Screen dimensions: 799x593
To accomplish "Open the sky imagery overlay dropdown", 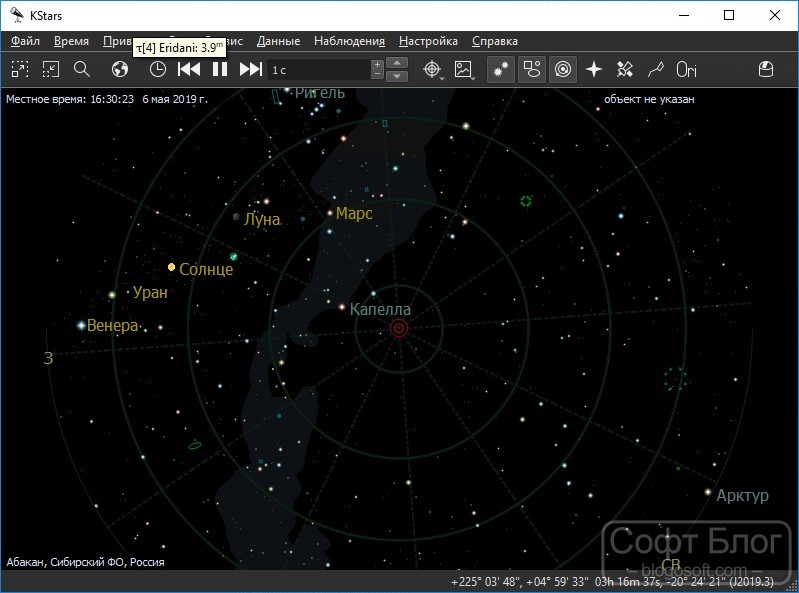I will coord(464,70).
